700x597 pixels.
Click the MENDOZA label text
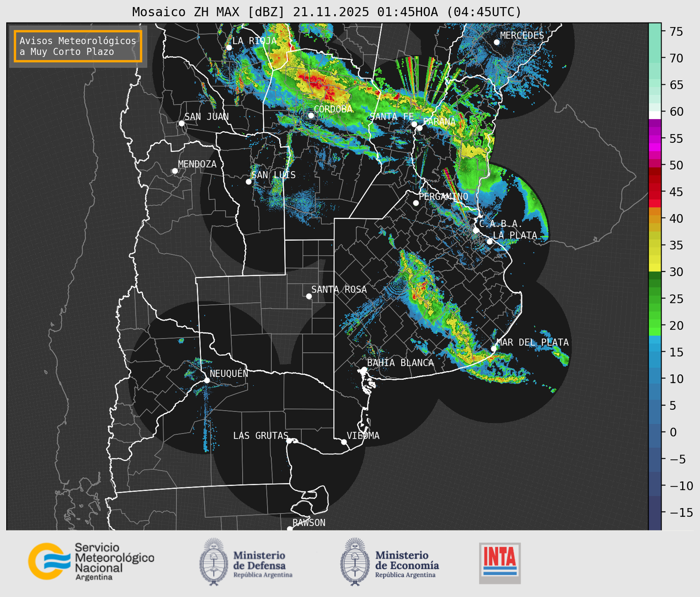(x=197, y=164)
